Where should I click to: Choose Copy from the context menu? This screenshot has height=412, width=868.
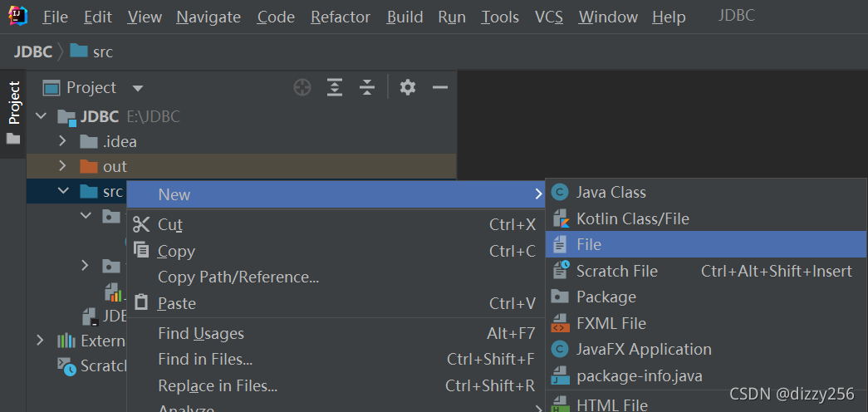tap(336, 251)
